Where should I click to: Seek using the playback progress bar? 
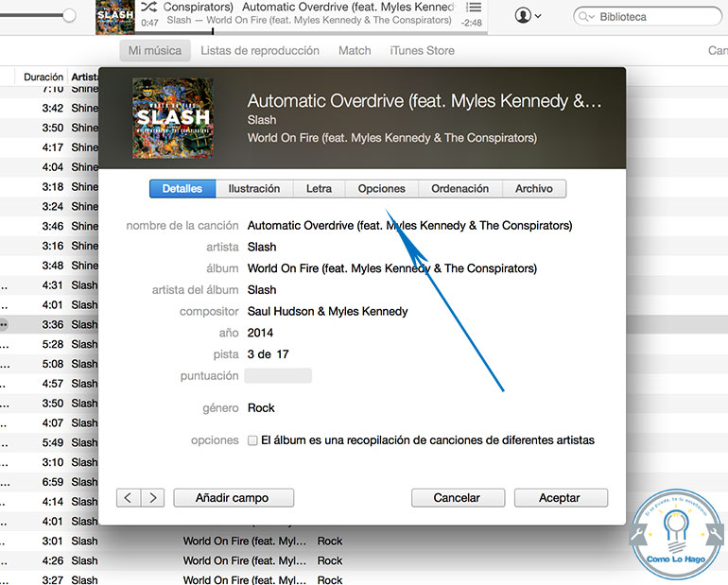(x=311, y=32)
